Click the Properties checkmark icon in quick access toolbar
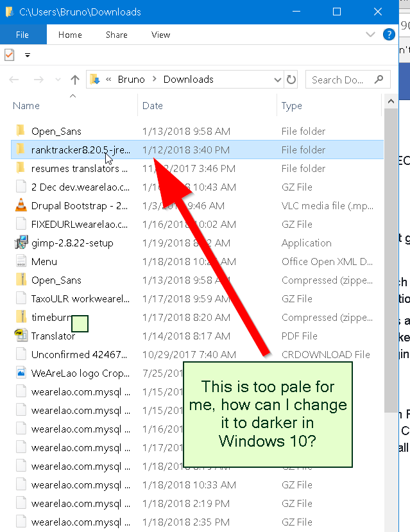Image resolution: width=410 pixels, height=532 pixels. [x=9, y=55]
